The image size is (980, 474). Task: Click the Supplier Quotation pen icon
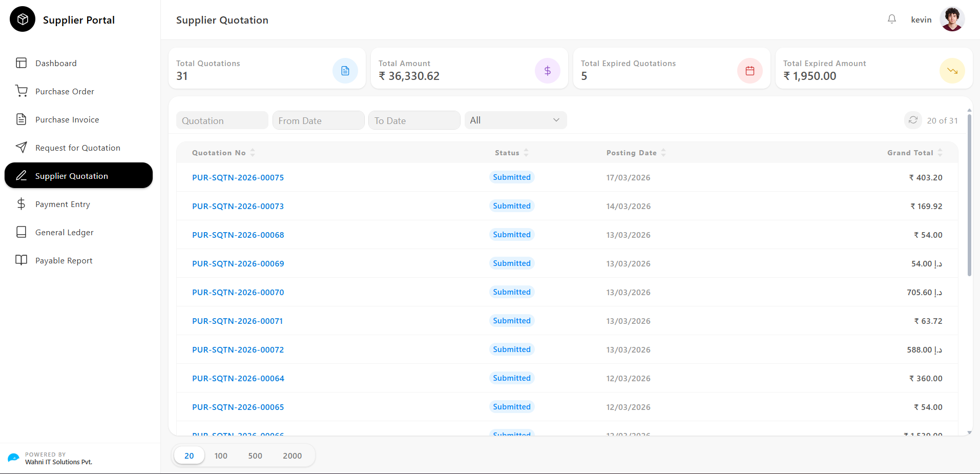click(x=21, y=176)
